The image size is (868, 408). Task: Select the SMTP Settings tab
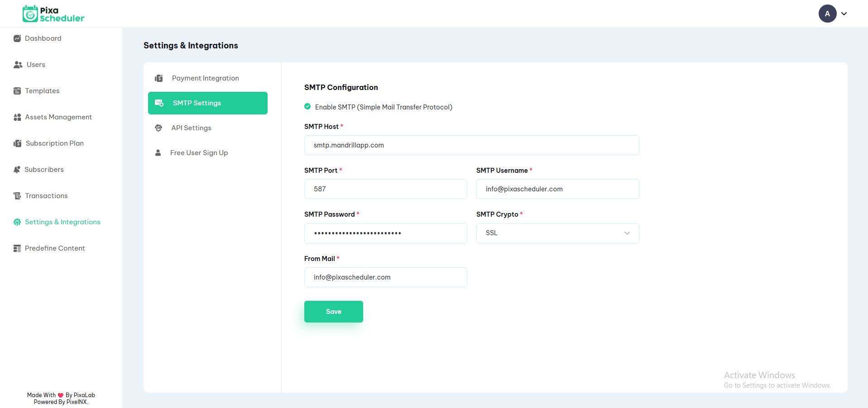[x=207, y=103]
